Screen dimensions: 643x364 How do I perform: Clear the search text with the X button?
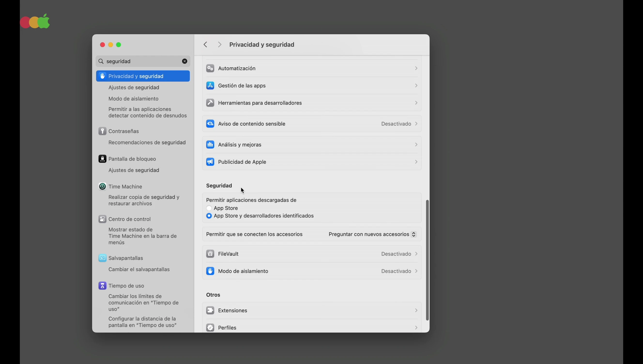point(185,61)
